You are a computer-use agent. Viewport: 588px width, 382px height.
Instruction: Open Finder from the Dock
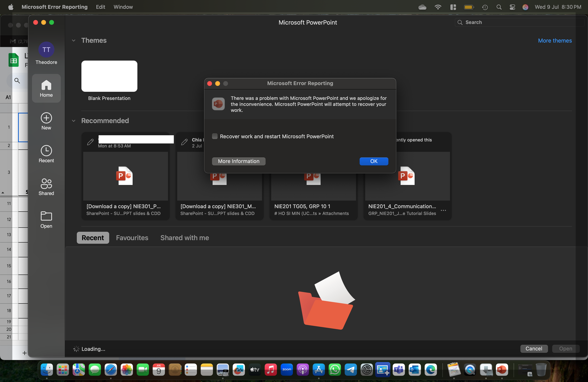(47, 369)
